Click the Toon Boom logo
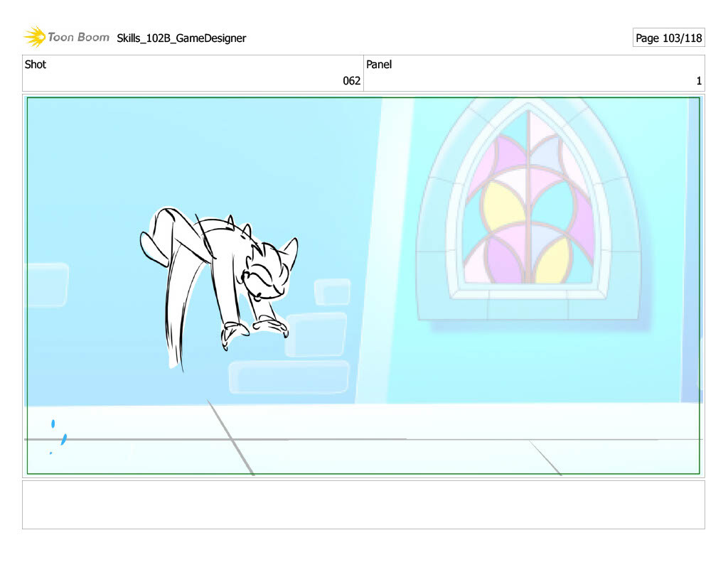 point(66,37)
